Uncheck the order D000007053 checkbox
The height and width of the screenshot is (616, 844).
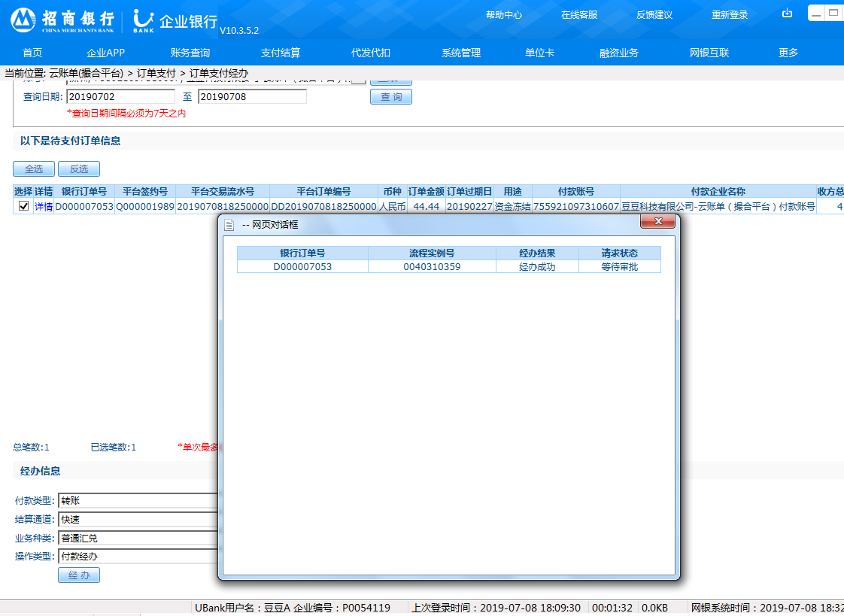click(23, 206)
